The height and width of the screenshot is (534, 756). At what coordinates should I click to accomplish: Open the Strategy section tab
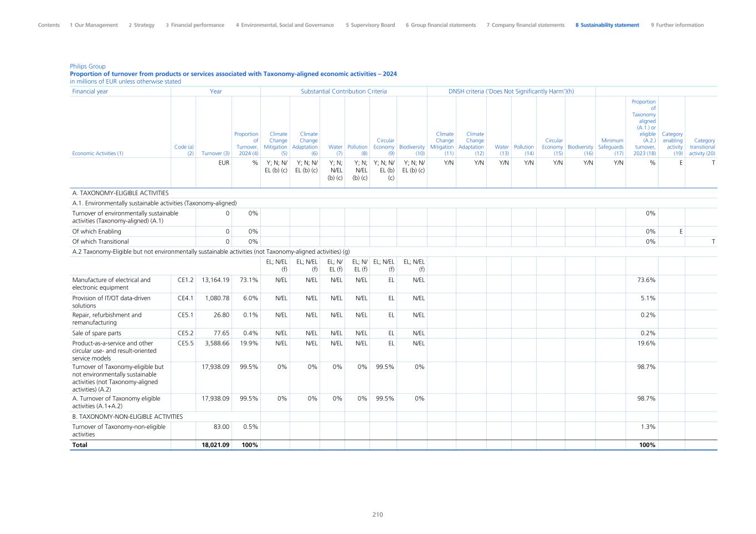[x=141, y=25]
